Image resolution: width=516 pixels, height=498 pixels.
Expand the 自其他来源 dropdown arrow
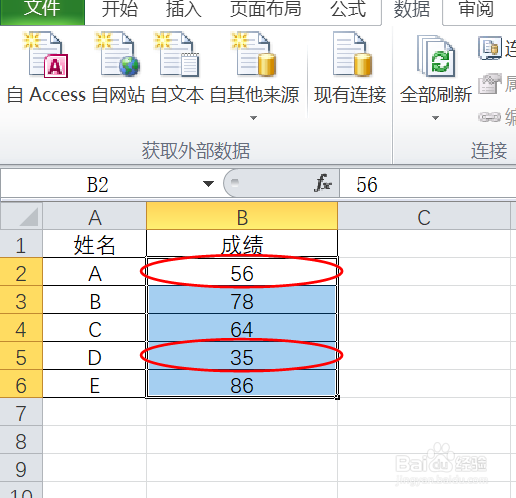click(253, 118)
